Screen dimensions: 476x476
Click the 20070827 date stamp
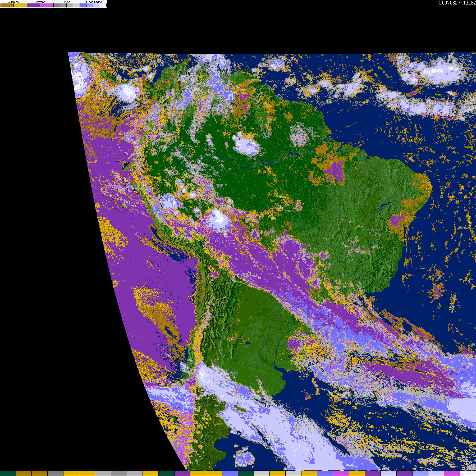(x=450, y=3)
